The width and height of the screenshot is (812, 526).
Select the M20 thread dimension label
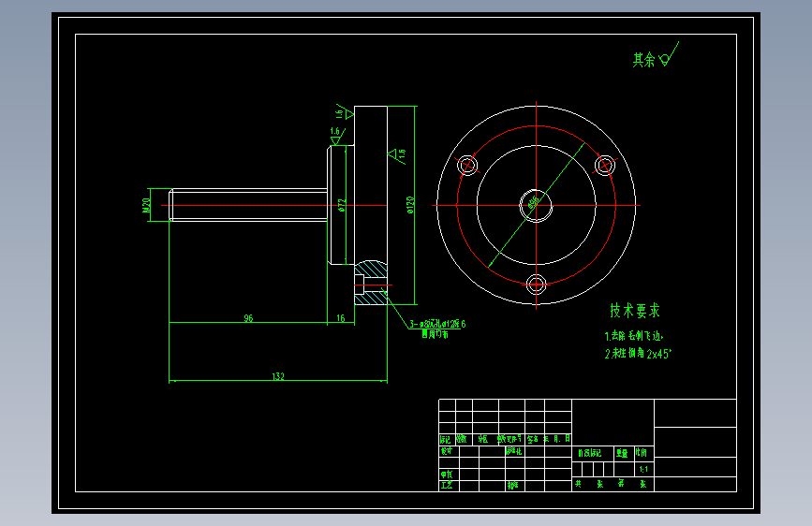coord(146,205)
